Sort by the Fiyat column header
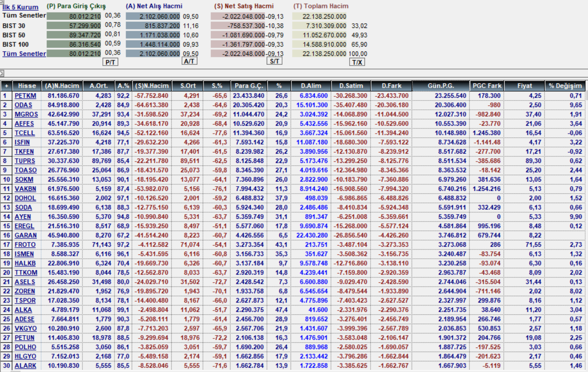 tap(524, 86)
